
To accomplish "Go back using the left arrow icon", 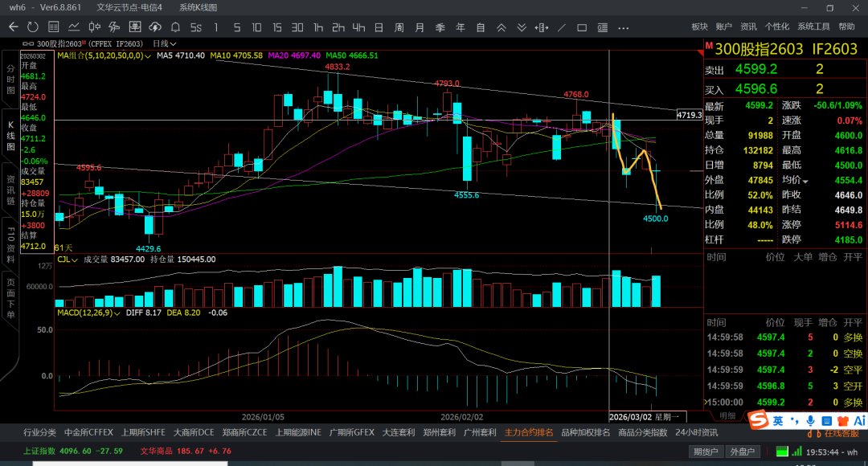I will click(x=14, y=27).
